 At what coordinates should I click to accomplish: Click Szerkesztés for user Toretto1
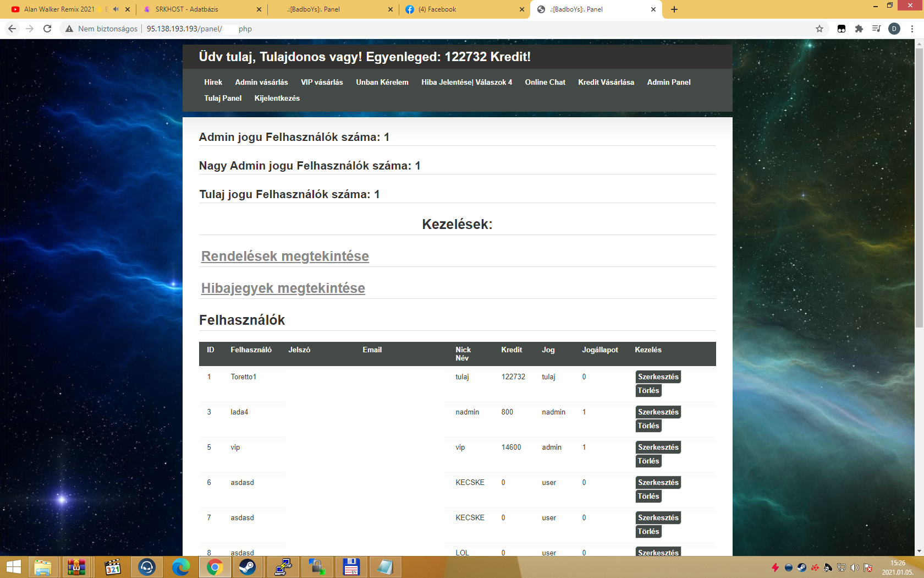658,377
